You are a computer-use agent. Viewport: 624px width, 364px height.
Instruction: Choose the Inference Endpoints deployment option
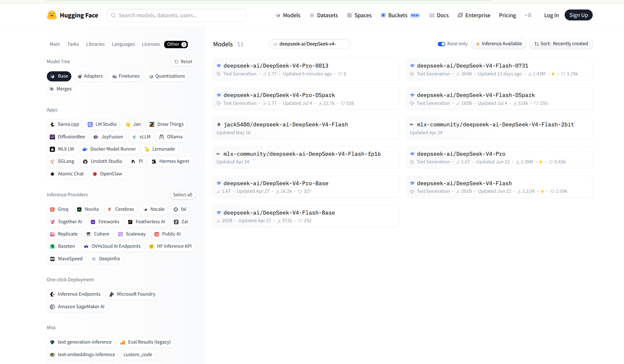75,294
